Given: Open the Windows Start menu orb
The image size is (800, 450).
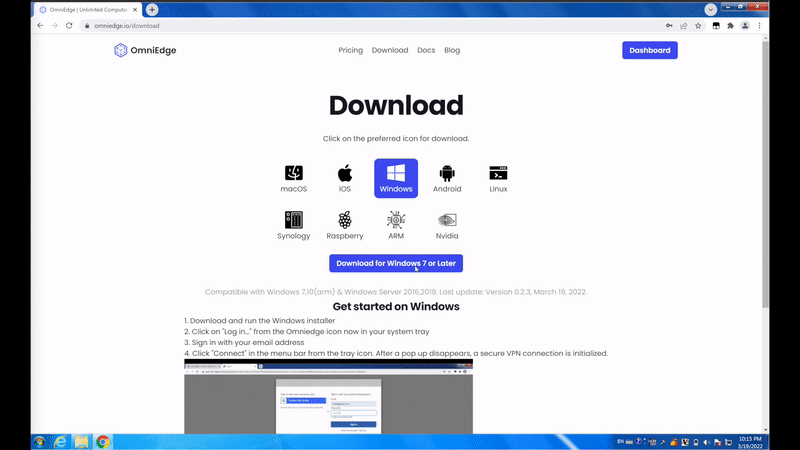Looking at the screenshot, I should click(x=38, y=441).
